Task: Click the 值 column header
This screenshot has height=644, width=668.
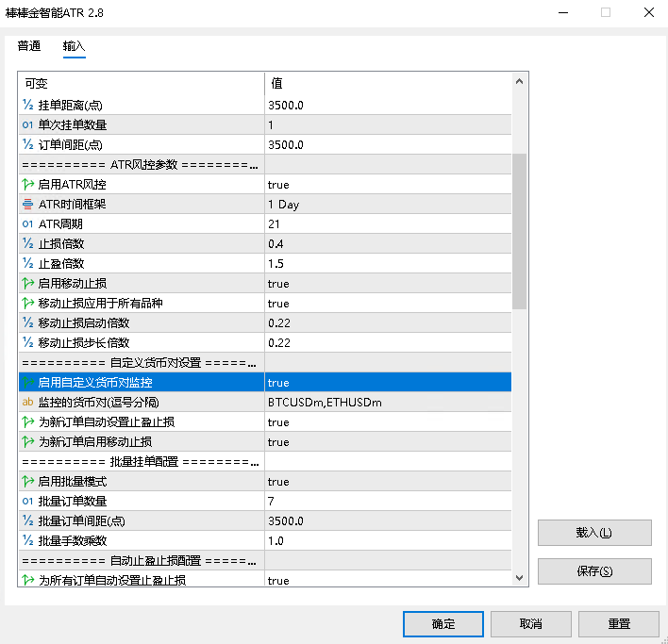Action: tap(388, 83)
